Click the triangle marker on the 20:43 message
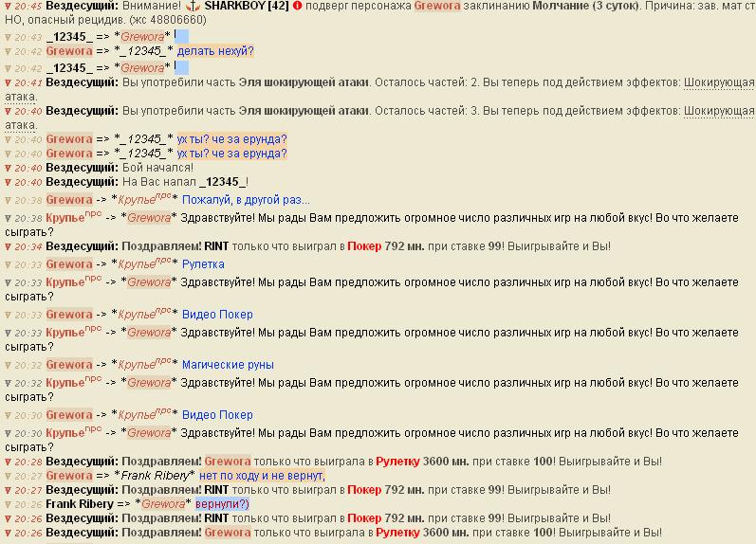The width and height of the screenshot is (756, 544). (8, 37)
